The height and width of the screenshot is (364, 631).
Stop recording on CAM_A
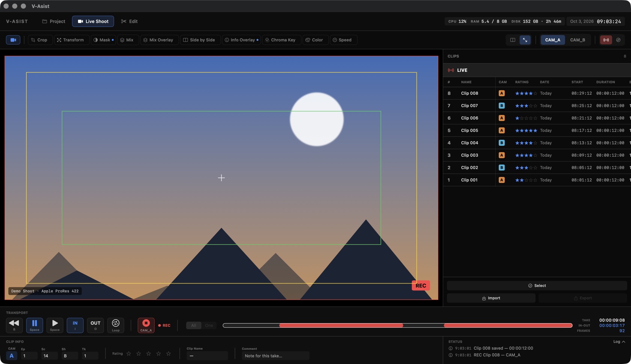tap(146, 325)
